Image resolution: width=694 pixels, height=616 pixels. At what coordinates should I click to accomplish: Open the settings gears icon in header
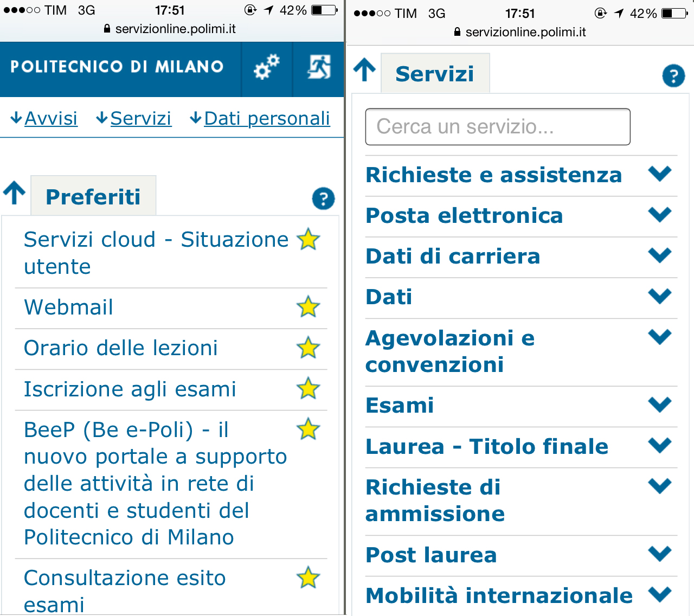pyautogui.click(x=266, y=67)
